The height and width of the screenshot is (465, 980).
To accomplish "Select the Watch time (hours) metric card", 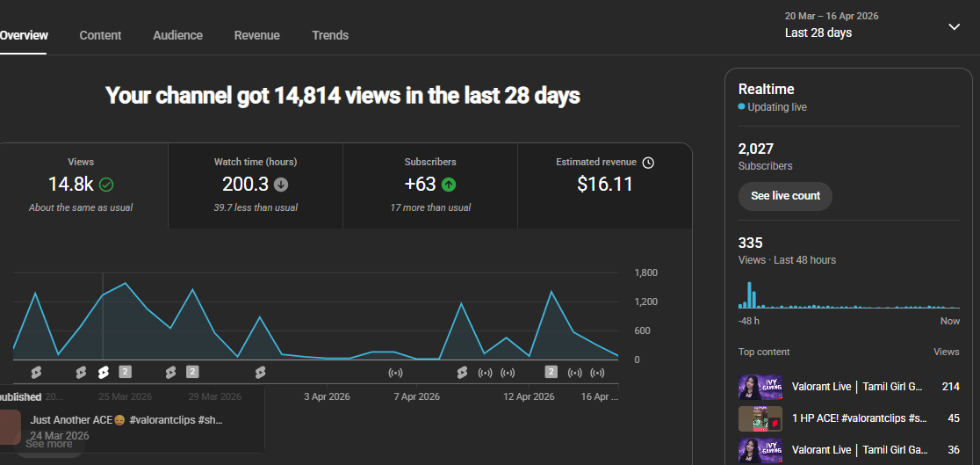I will 255,185.
